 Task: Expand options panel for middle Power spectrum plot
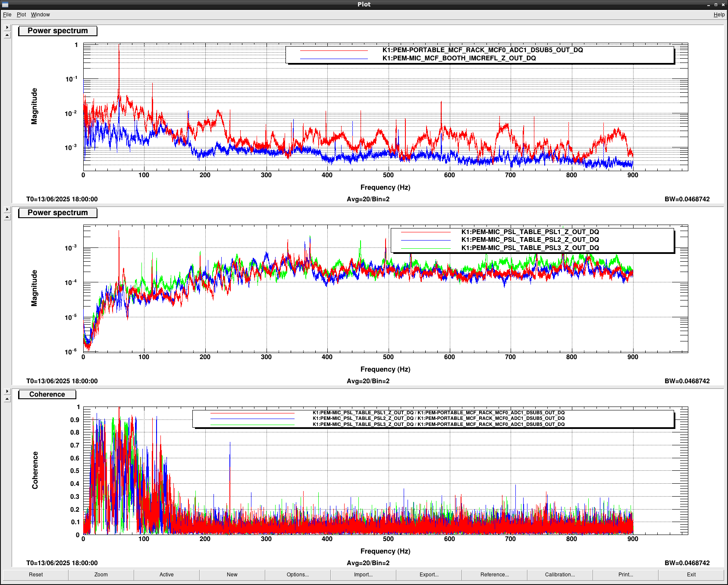[7, 210]
